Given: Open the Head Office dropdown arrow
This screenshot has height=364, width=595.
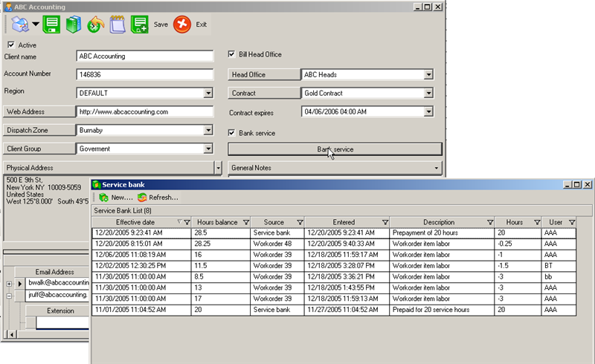Looking at the screenshot, I should [428, 75].
